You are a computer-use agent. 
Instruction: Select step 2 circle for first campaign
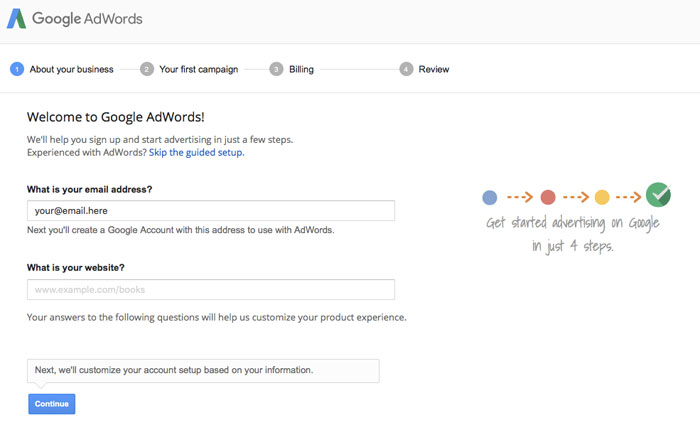coord(147,69)
